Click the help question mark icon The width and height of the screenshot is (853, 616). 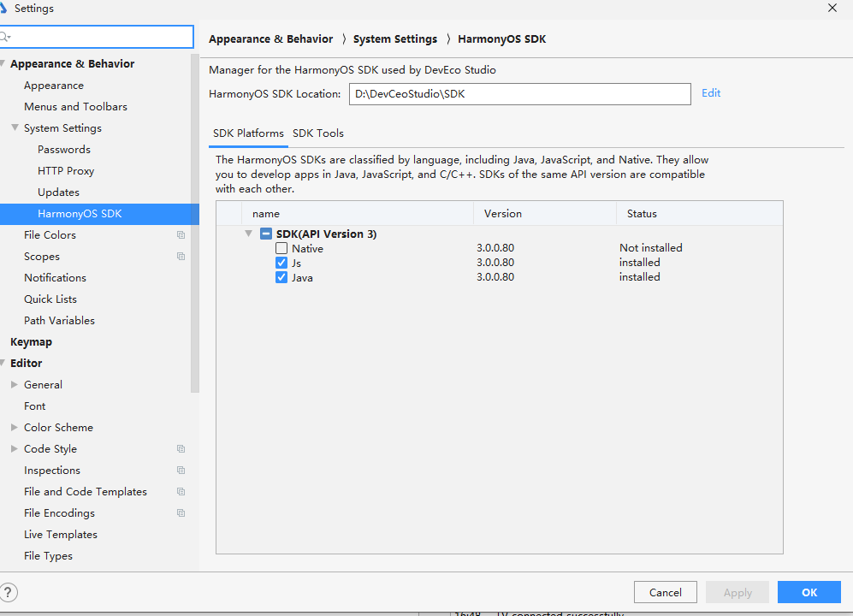tap(8, 592)
